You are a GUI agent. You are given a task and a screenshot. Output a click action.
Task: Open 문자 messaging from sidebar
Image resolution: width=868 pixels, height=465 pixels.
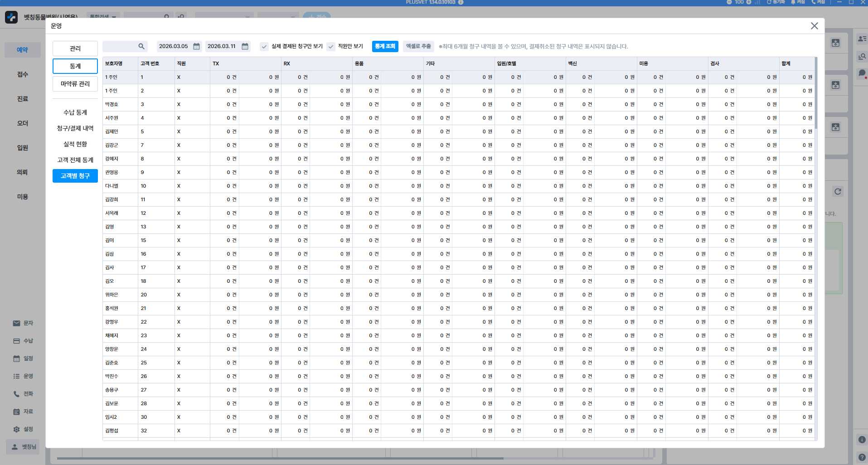[x=23, y=323]
